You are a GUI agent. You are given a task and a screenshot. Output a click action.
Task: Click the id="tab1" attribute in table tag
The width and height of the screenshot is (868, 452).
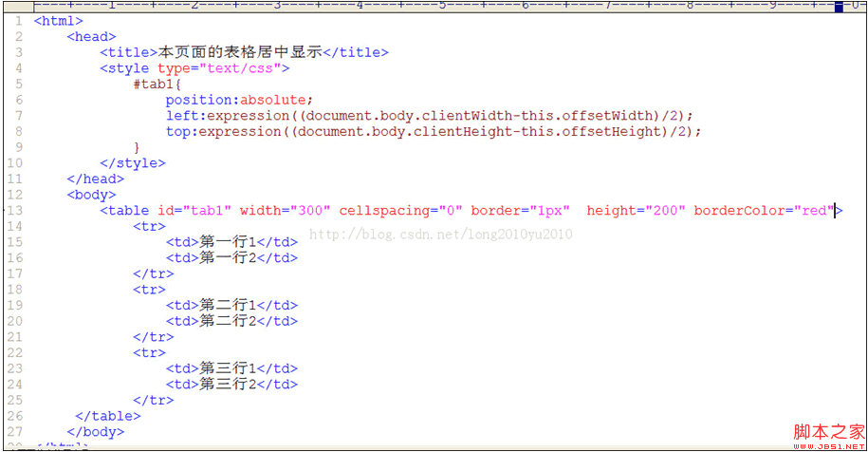pyautogui.click(x=194, y=211)
